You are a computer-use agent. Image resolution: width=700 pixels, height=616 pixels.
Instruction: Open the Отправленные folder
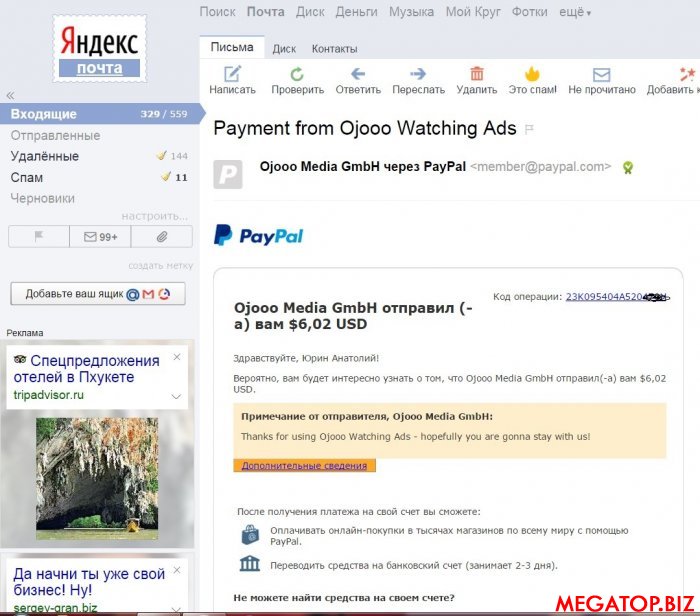pos(55,135)
